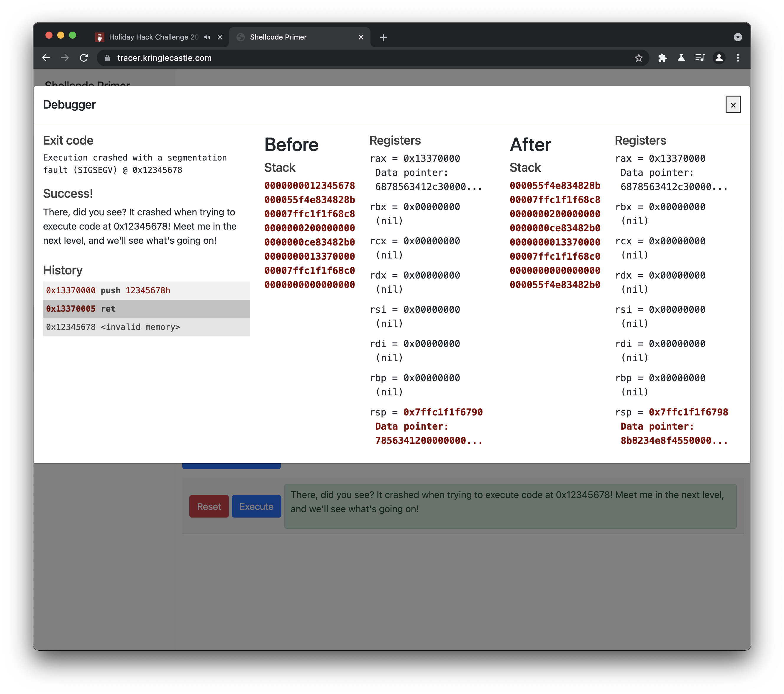784x694 pixels.
Task: Click Before data pointer 7856341200000000...
Action: (429, 441)
